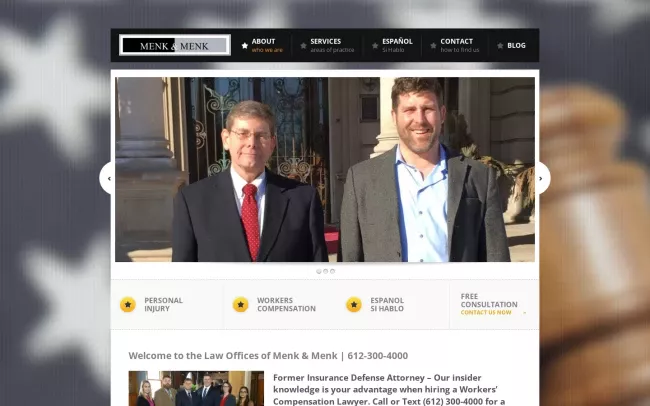
Task: Click the Menk & Menk logo
Action: [175, 45]
